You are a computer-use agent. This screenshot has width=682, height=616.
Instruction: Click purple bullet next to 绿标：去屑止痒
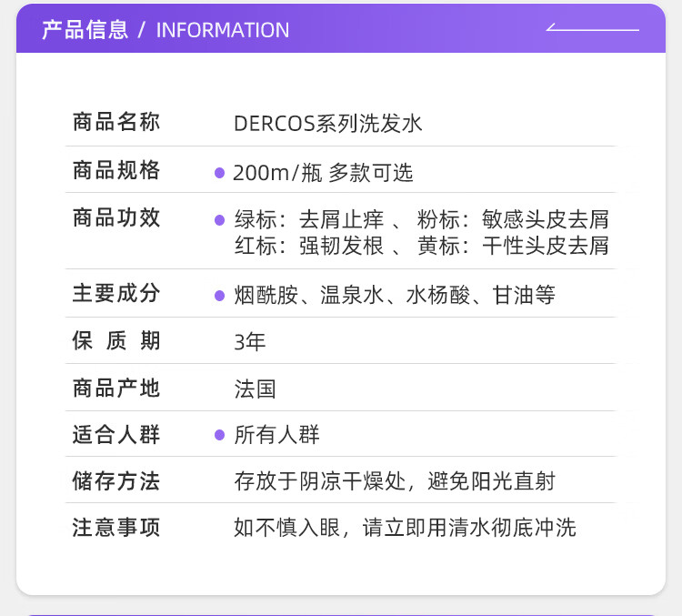[x=219, y=220]
